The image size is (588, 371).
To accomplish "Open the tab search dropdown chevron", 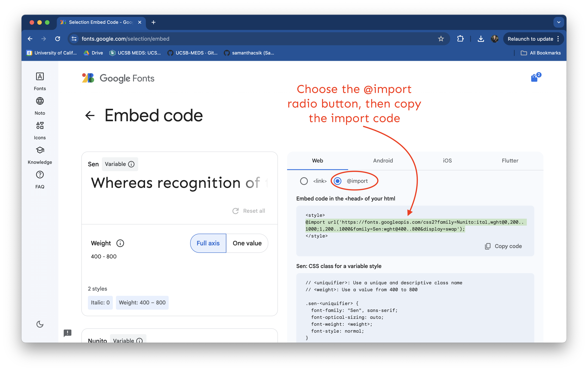I will 558,22.
